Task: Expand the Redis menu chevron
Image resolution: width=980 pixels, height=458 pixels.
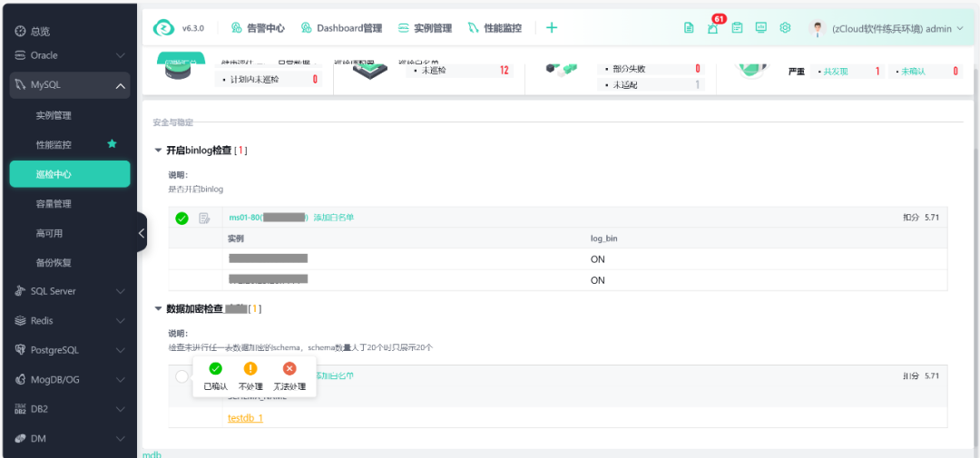Action: coord(122,320)
